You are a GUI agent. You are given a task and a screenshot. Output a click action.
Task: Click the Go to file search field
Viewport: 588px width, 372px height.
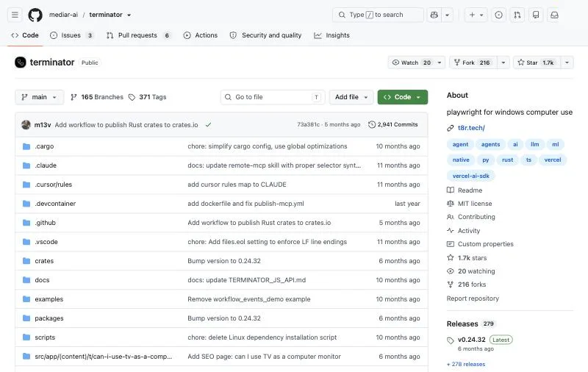point(273,97)
